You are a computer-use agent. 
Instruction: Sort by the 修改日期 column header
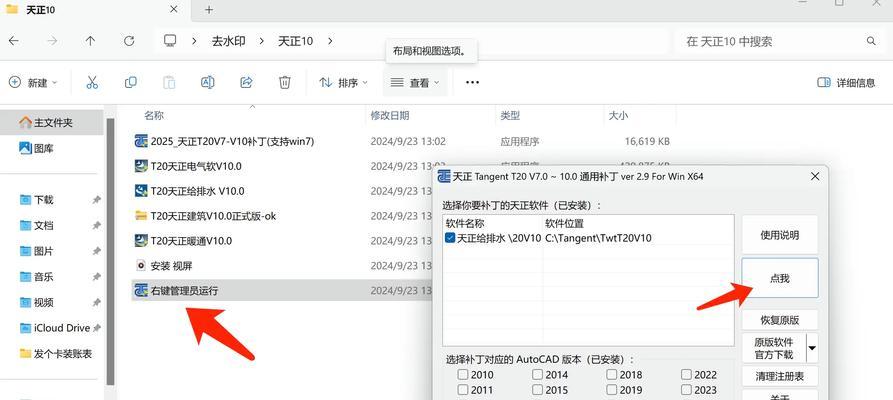390,115
